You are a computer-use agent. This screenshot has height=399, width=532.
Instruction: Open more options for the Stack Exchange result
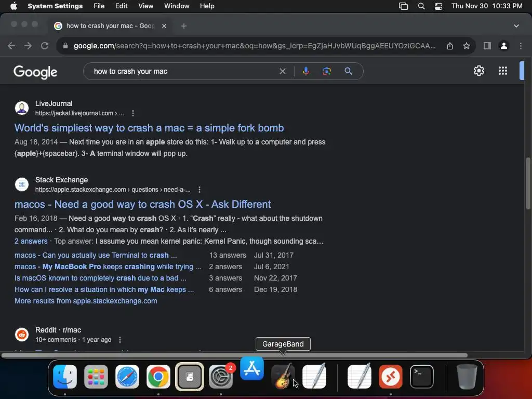coord(199,190)
